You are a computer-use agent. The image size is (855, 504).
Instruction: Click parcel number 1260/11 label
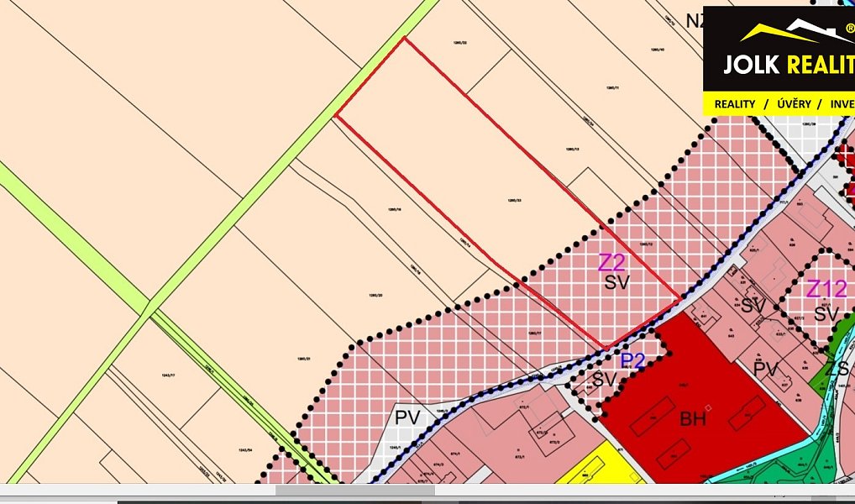coord(612,87)
